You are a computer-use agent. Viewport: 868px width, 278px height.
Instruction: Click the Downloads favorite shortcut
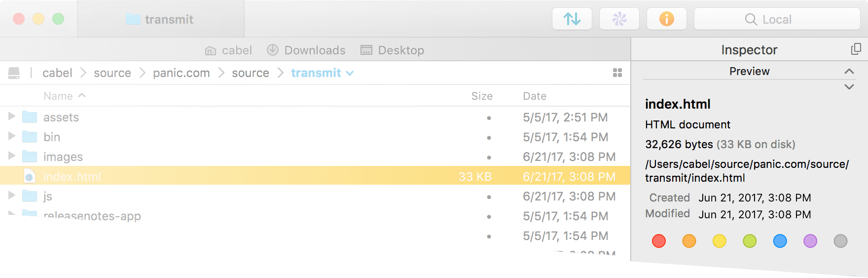[306, 50]
